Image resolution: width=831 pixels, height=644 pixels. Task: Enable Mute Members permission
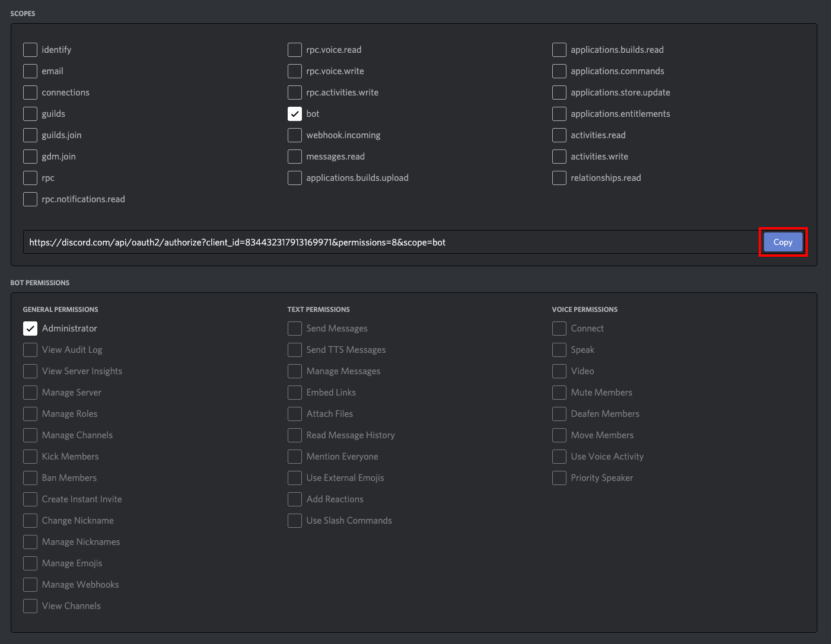coord(559,393)
